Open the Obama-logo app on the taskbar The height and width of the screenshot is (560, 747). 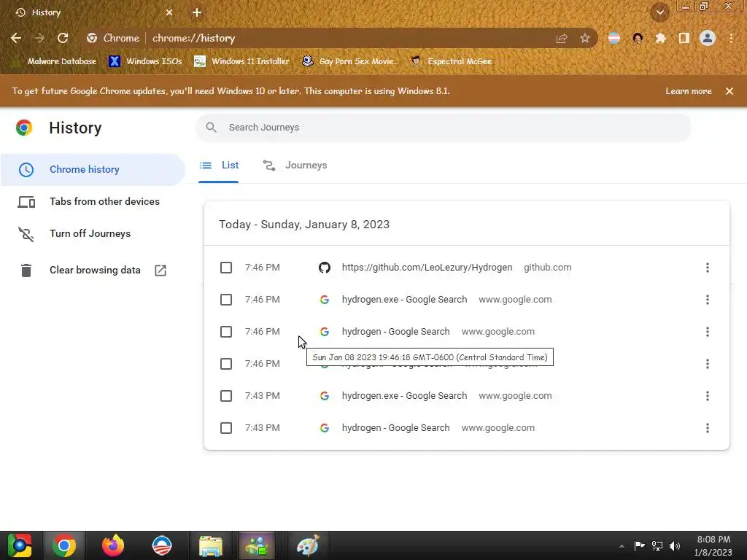pos(162,545)
